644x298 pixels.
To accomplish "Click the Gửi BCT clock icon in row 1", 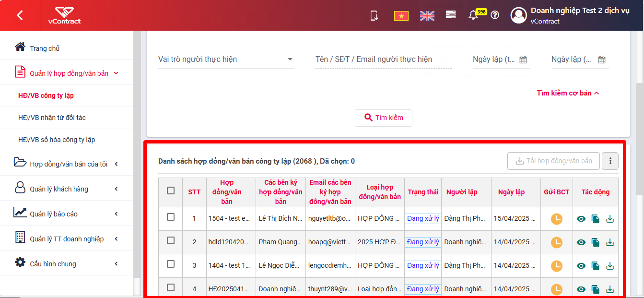I will click(556, 219).
